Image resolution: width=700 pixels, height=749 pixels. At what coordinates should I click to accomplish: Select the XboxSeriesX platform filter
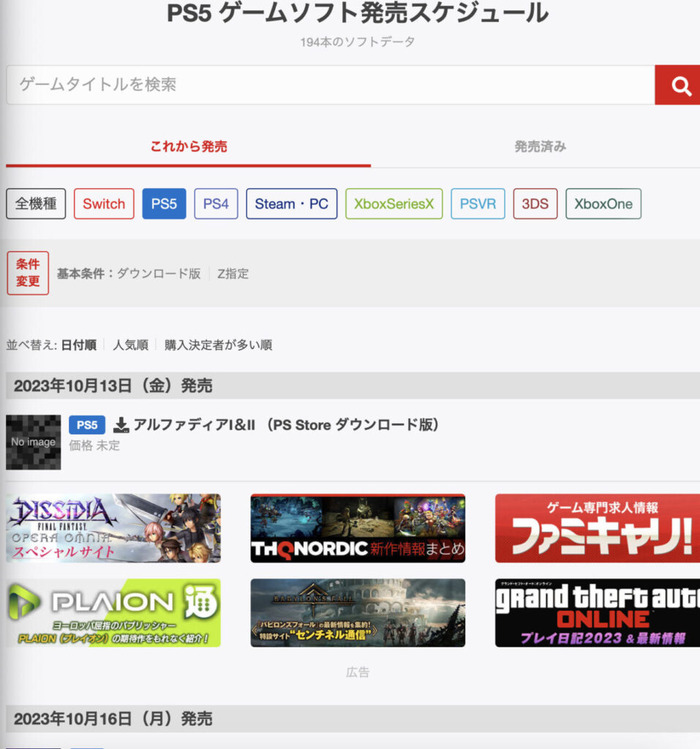pos(394,204)
